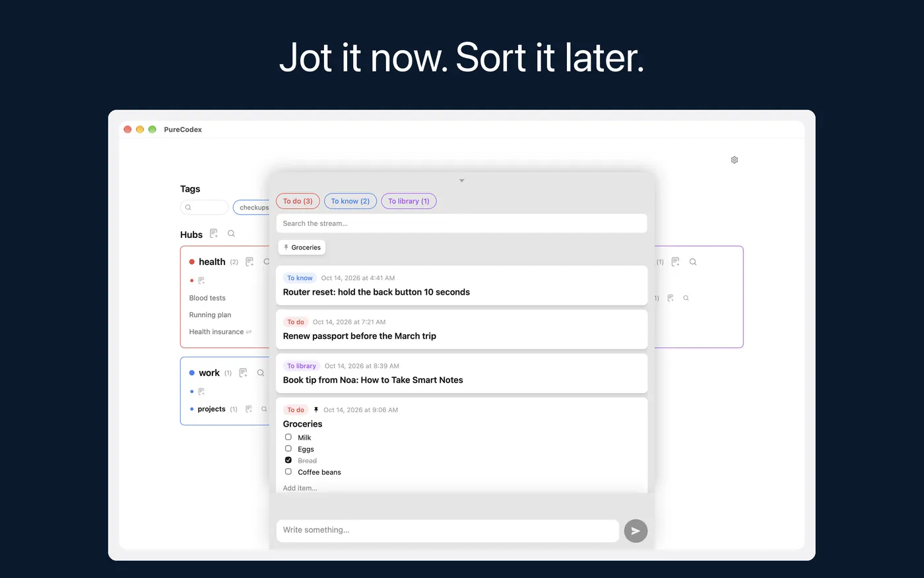Click the Search the stream field
The width and height of the screenshot is (924, 578).
coord(461,223)
